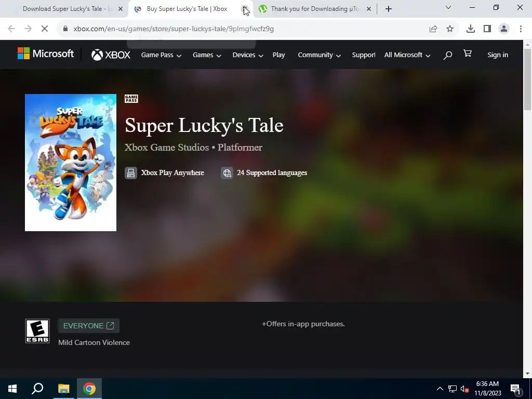Click the scrollbar down arrow

pos(528,374)
